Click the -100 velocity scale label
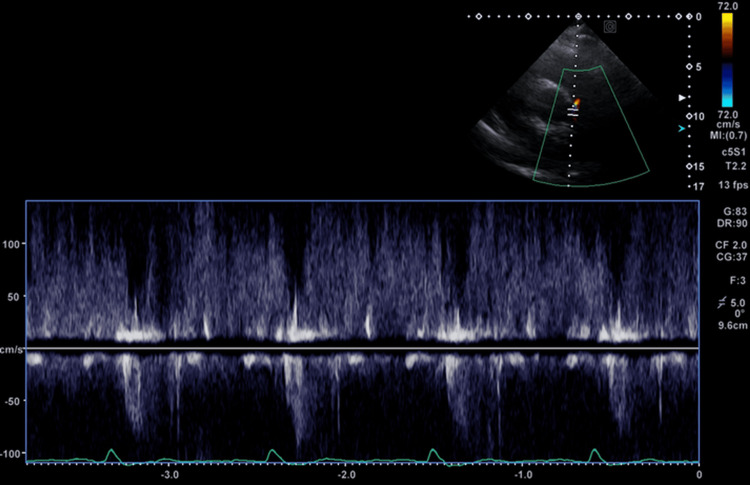750x485 pixels. coord(11,453)
